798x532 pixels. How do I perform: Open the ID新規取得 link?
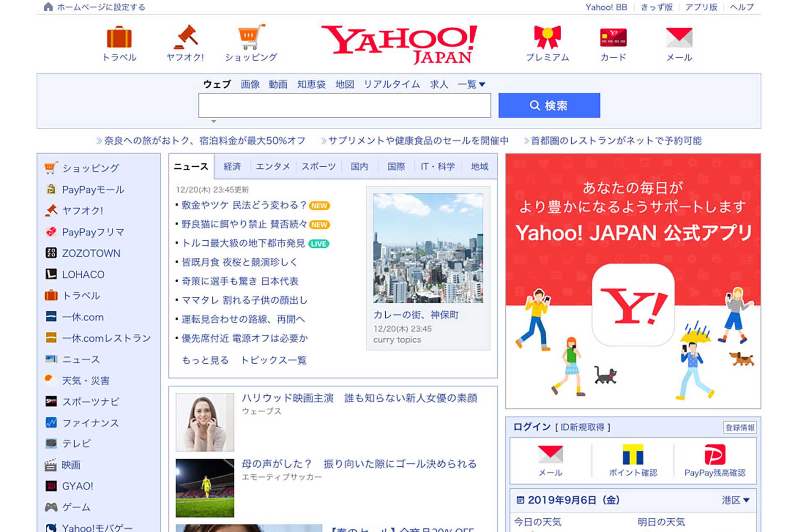[x=582, y=427]
